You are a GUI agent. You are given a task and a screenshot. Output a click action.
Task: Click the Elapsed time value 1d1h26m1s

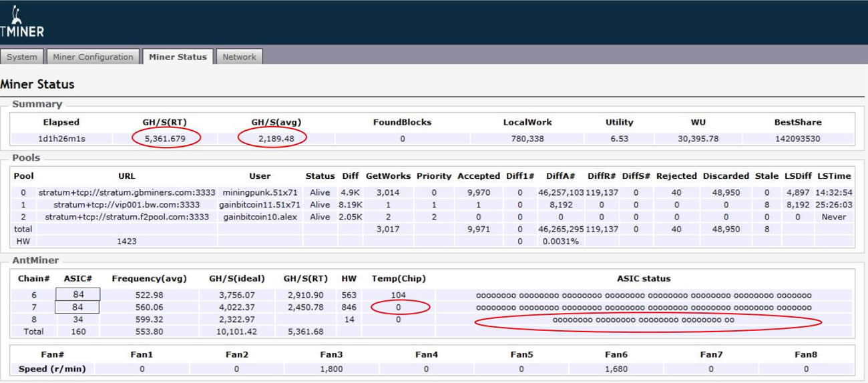point(61,139)
